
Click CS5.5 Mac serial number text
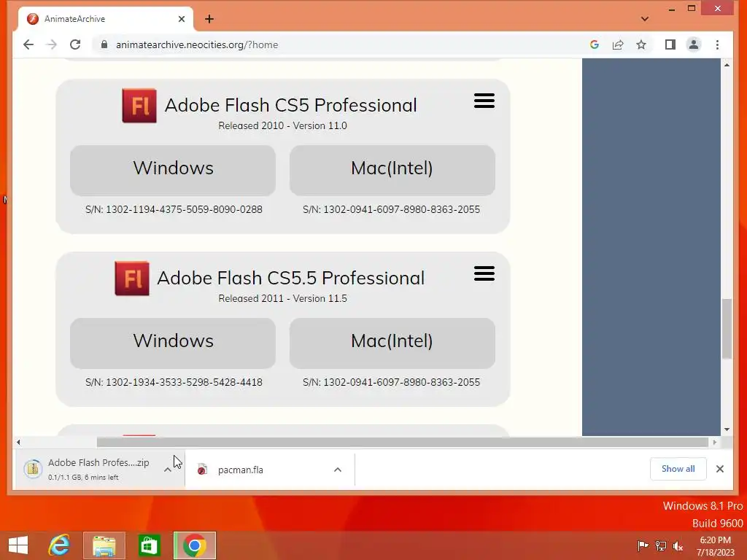click(x=391, y=382)
